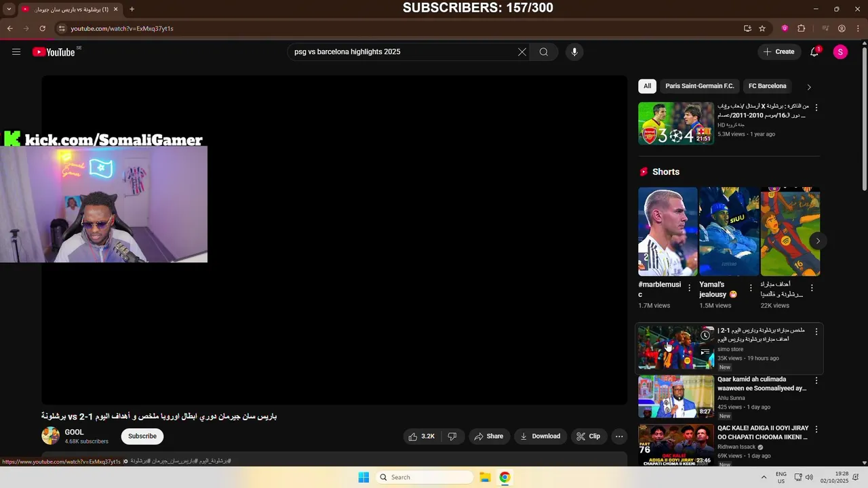868x488 pixels.
Task: Open the YouTube guide hamburger menu
Action: 16,52
